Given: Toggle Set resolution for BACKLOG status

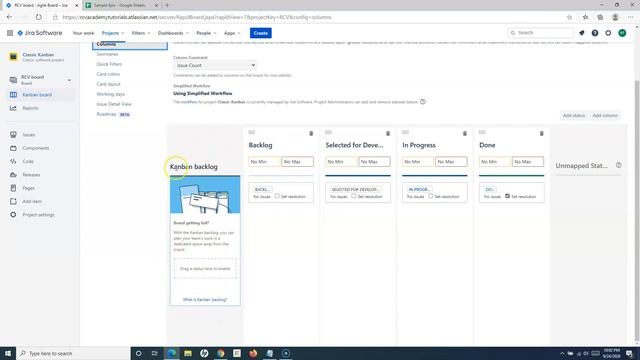Looking at the screenshot, I should pos(277,196).
